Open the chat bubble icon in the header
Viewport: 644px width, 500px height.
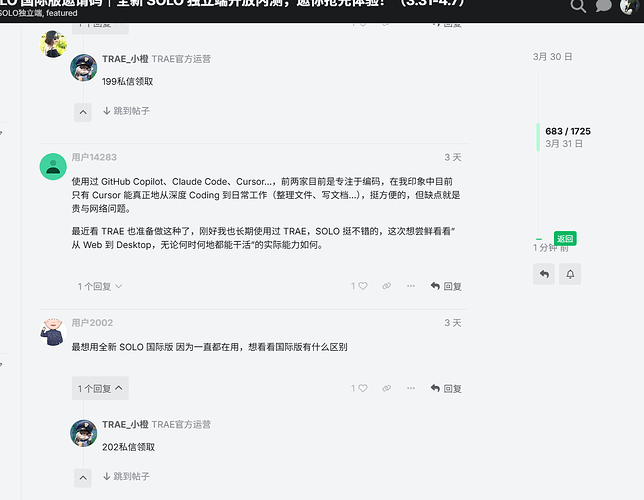pos(603,6)
